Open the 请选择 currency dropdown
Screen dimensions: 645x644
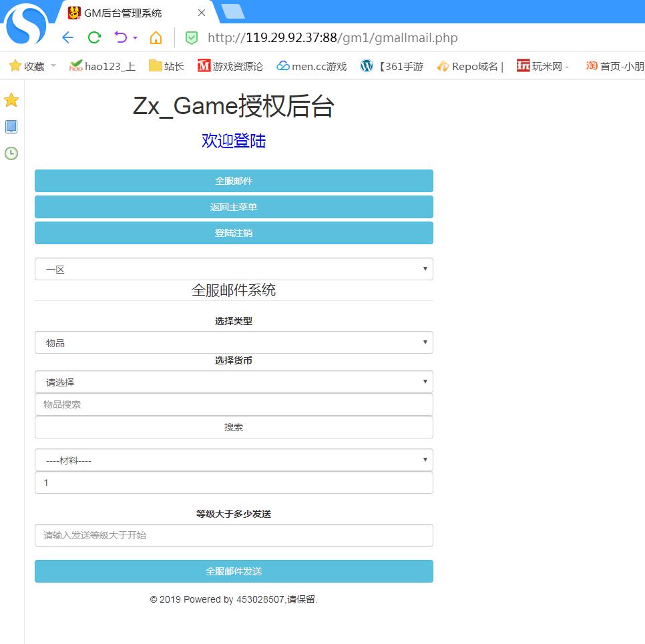click(x=234, y=382)
